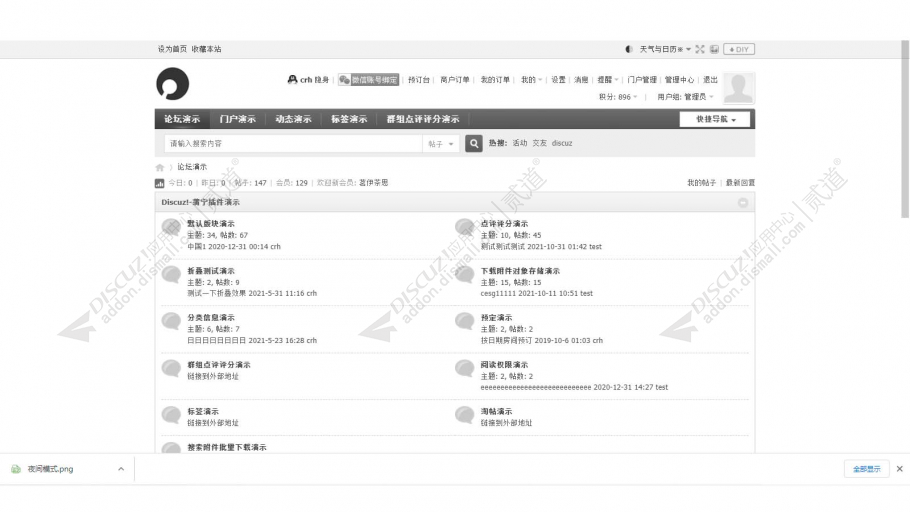The width and height of the screenshot is (910, 512).
Task: Select the 标签演示 navigation tab
Action: point(349,119)
